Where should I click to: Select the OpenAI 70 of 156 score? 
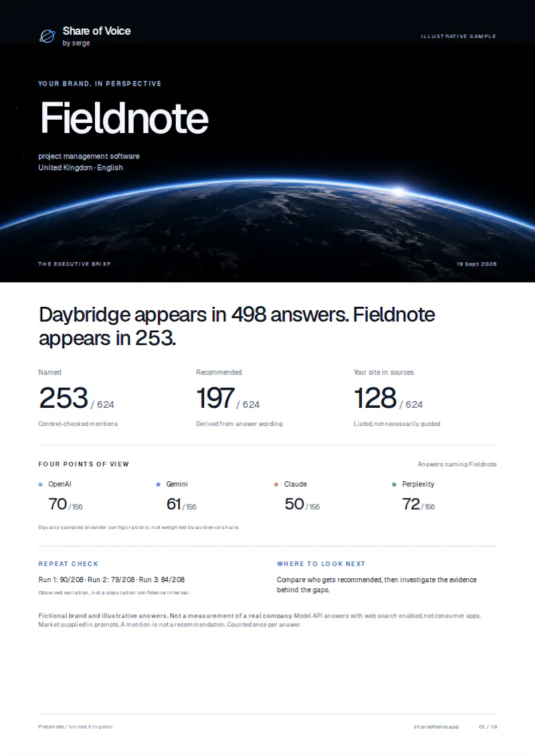pyautogui.click(x=65, y=504)
